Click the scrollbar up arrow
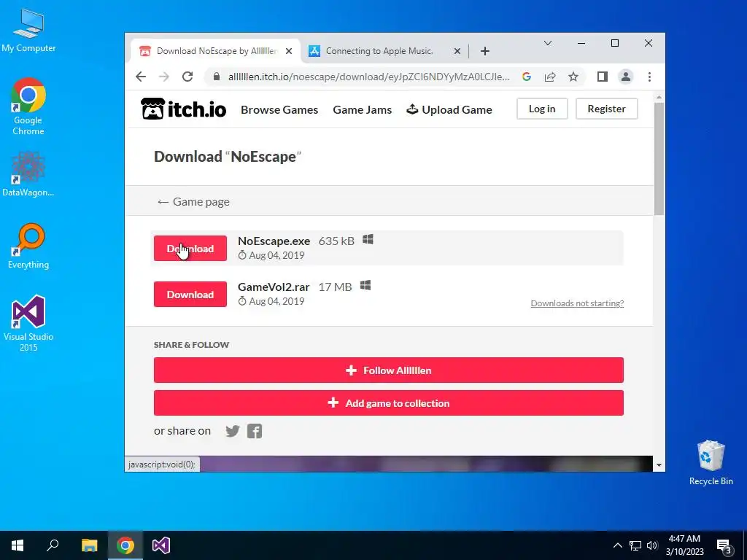This screenshot has width=747, height=560. click(x=659, y=97)
